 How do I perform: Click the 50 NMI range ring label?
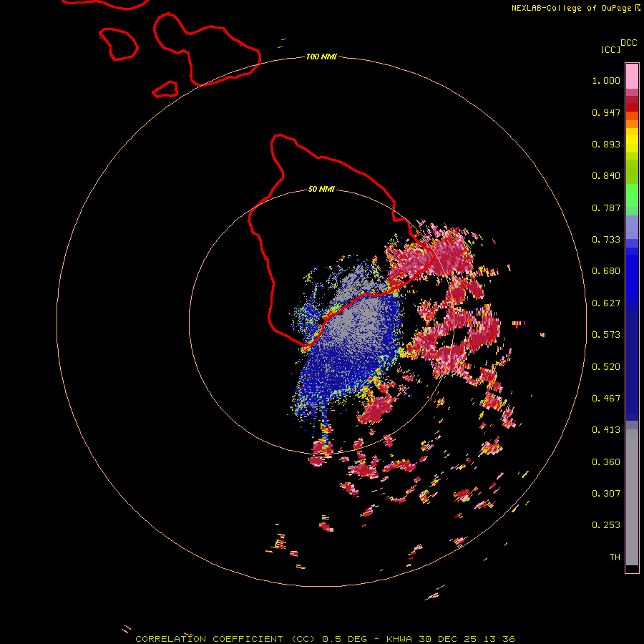click(x=321, y=190)
